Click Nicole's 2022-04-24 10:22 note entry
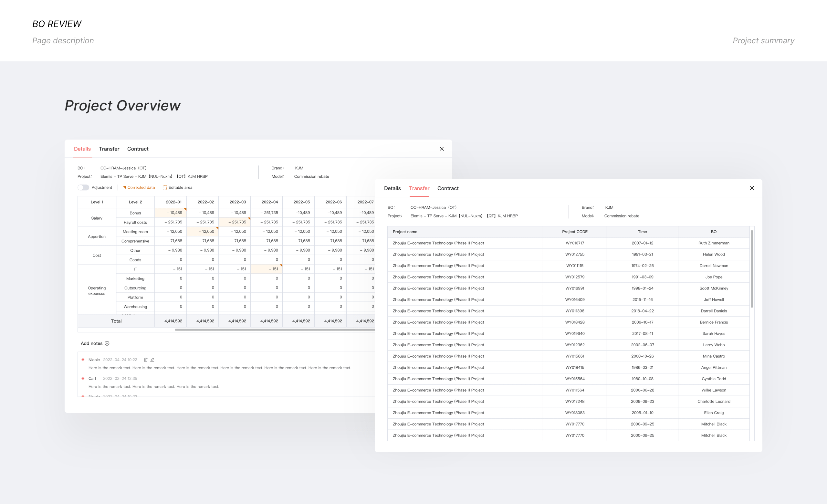The width and height of the screenshot is (827, 504). tap(219, 364)
